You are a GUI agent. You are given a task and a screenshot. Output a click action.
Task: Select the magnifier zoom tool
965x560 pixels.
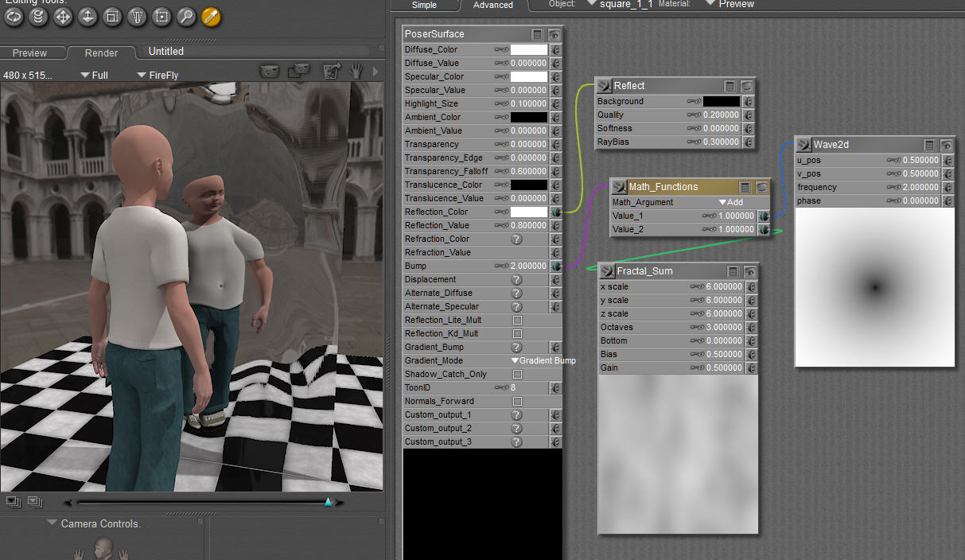point(186,16)
